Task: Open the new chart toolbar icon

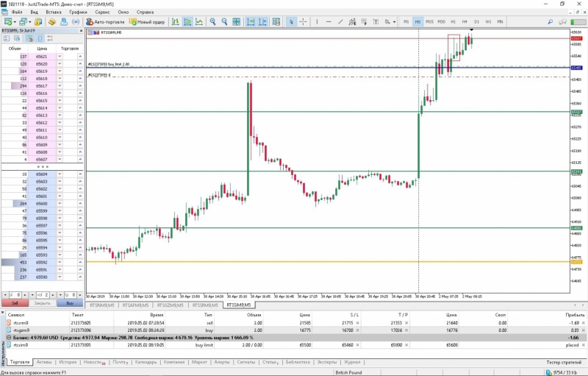Action: (x=8, y=22)
